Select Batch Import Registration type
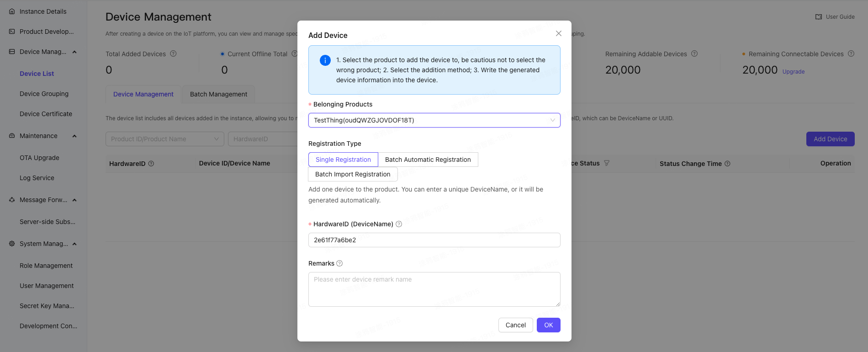Screen dimensions: 868x352 click(353, 174)
